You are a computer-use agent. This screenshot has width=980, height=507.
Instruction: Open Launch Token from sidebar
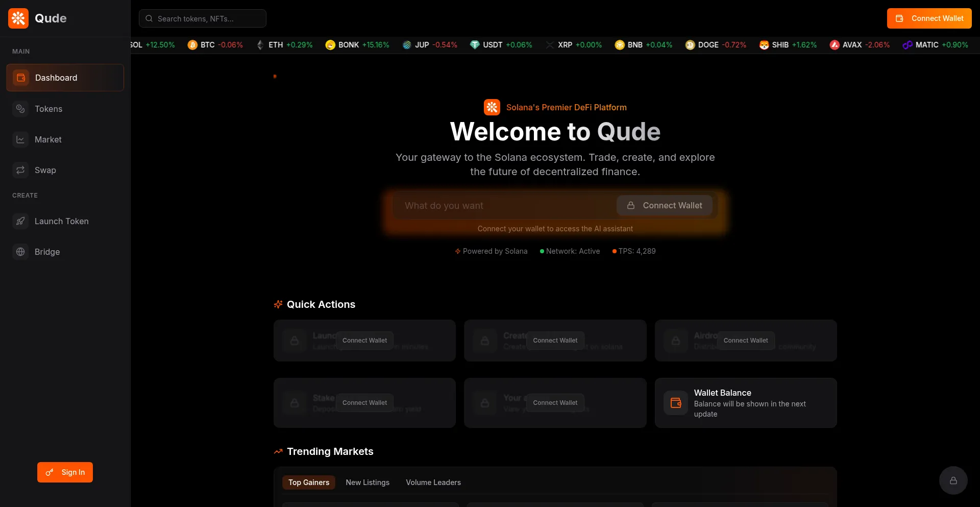pyautogui.click(x=65, y=221)
